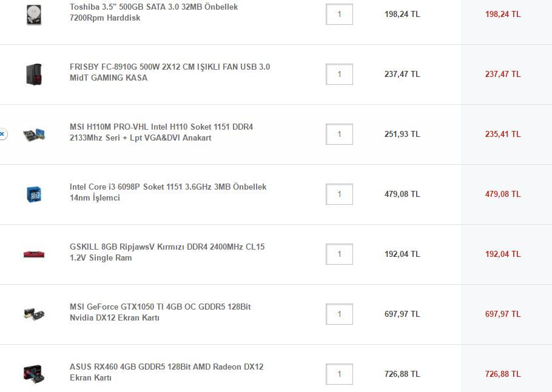The width and height of the screenshot is (552, 392).
Task: Click the GSKILL RAM quantity field
Action: pyautogui.click(x=339, y=254)
